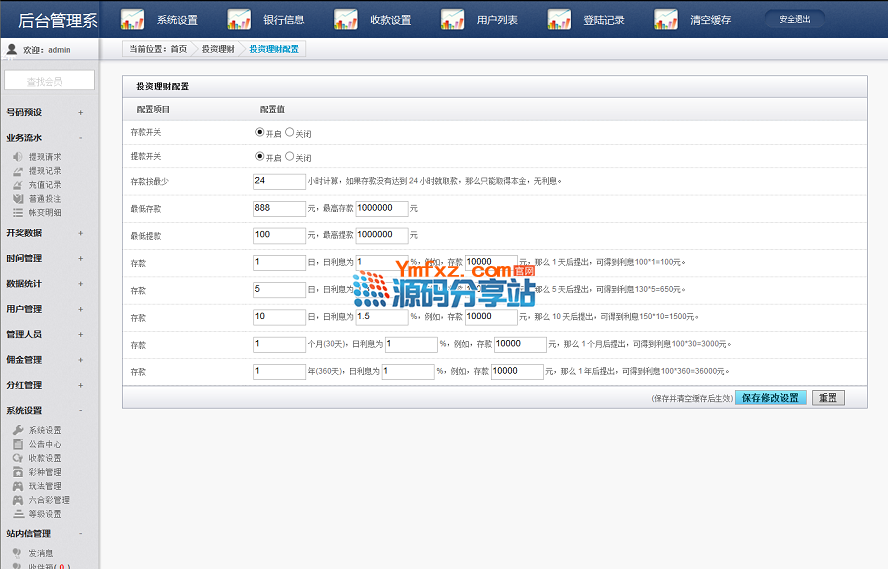The image size is (888, 569).
Task: Open 帐变明细 via its list icon
Action: point(18,213)
